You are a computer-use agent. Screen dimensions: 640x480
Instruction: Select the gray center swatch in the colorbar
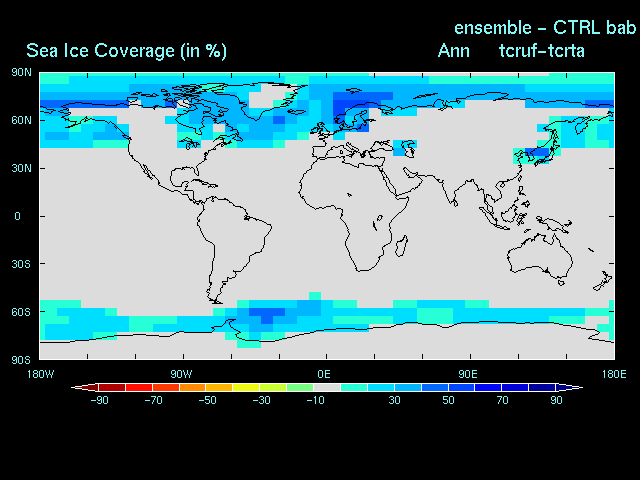[x=327, y=387]
